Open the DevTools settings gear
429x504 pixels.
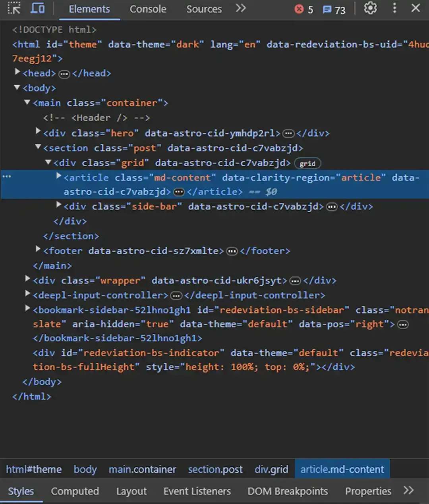370,8
